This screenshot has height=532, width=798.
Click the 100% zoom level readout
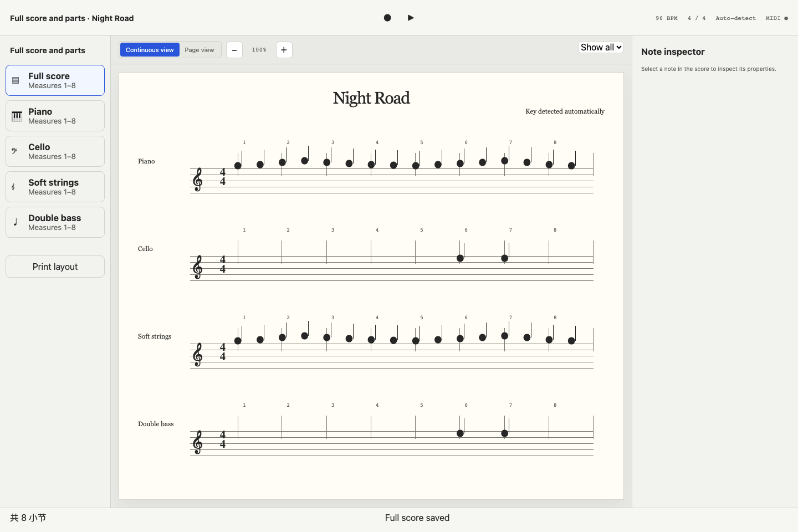pos(259,50)
